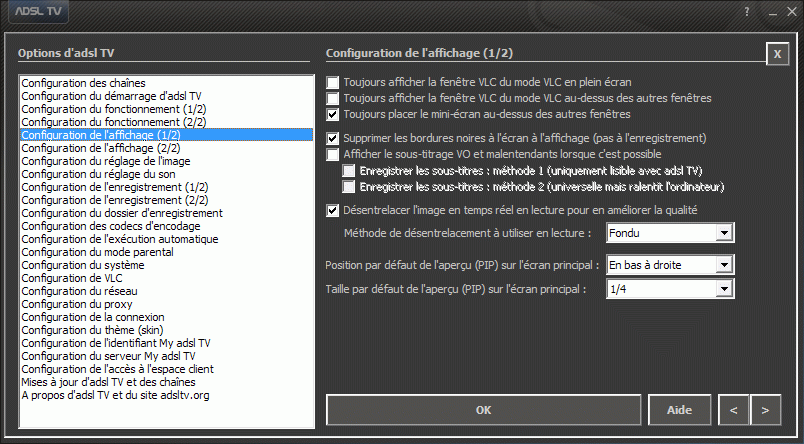This screenshot has width=804, height=444.
Task: Select Configuration des chaînes
Action: coord(167,83)
